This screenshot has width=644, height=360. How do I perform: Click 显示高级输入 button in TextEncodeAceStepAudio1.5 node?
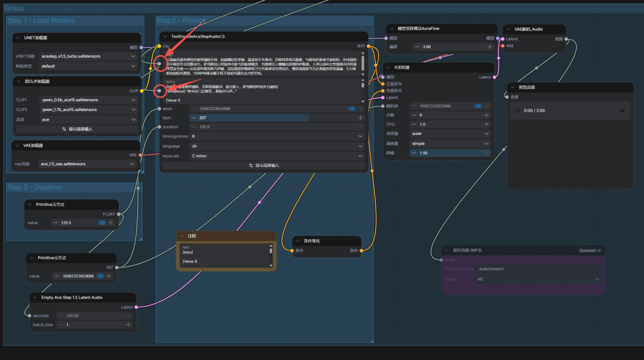(263, 165)
